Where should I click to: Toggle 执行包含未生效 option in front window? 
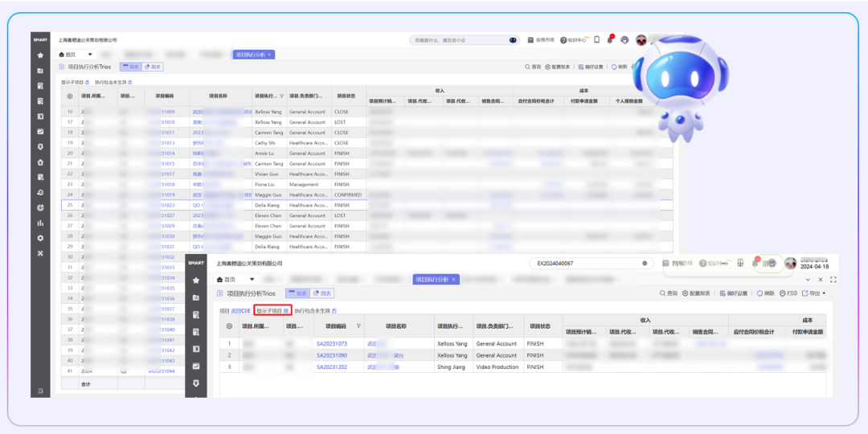point(315,310)
